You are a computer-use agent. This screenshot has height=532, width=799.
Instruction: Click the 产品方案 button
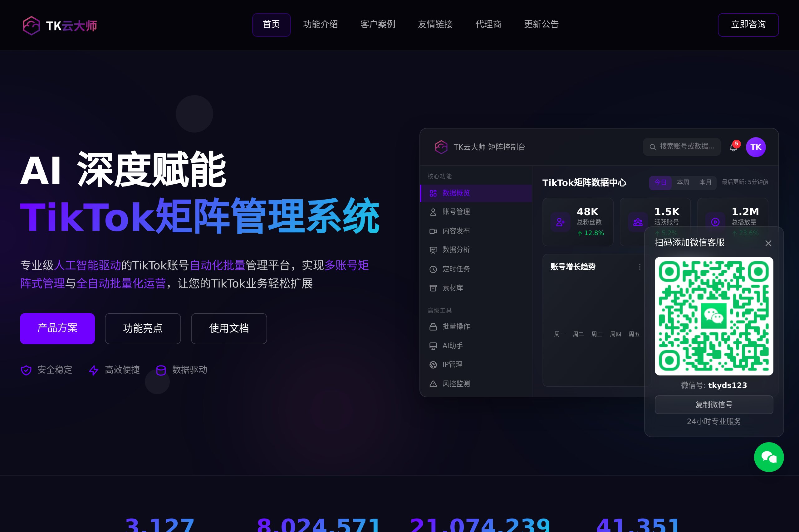[x=57, y=328]
